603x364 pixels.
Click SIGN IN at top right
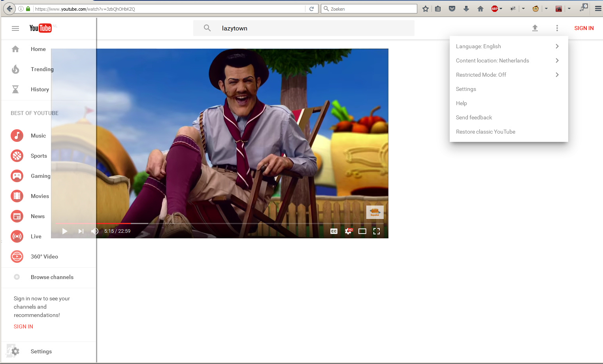click(x=584, y=28)
